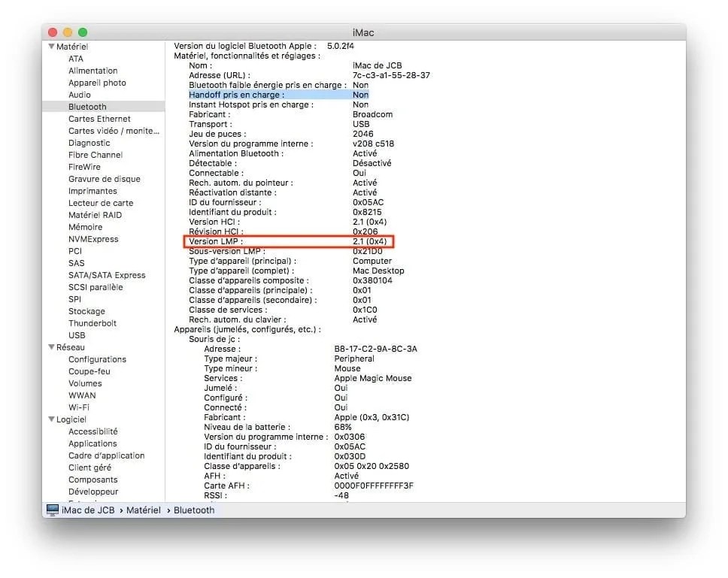
Task: Open SATA/SATA Express entry
Action: point(107,275)
